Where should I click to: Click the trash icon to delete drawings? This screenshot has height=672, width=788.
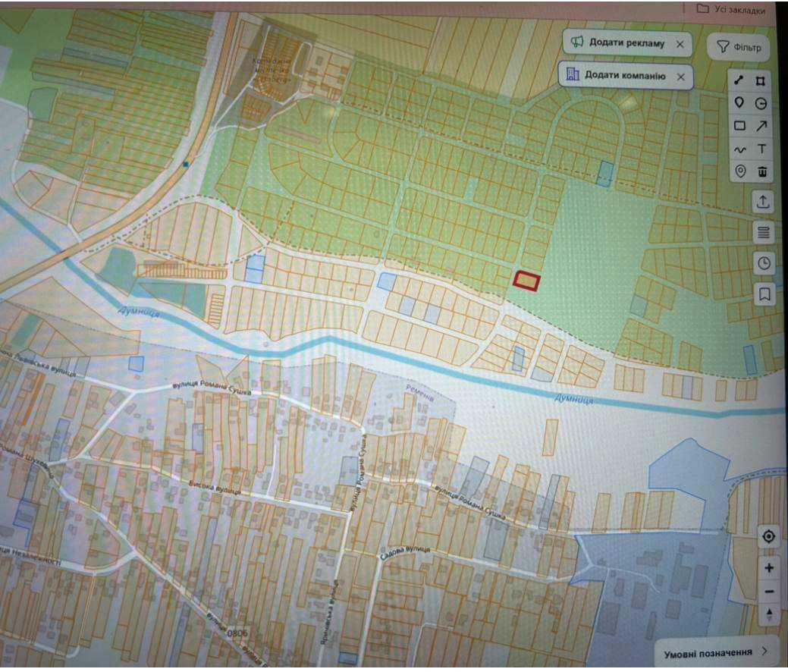pyautogui.click(x=762, y=171)
